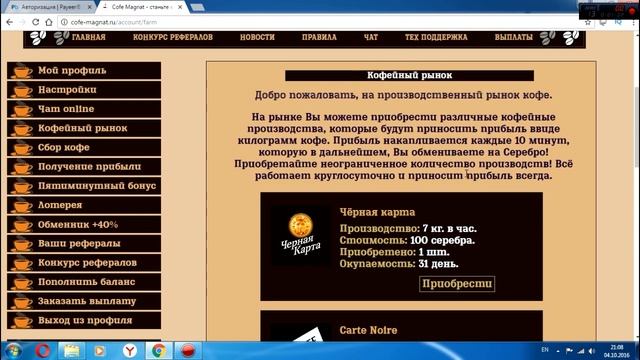The width and height of the screenshot is (640, 360).
Task: Open Получение прибыли page
Action: tap(84, 167)
